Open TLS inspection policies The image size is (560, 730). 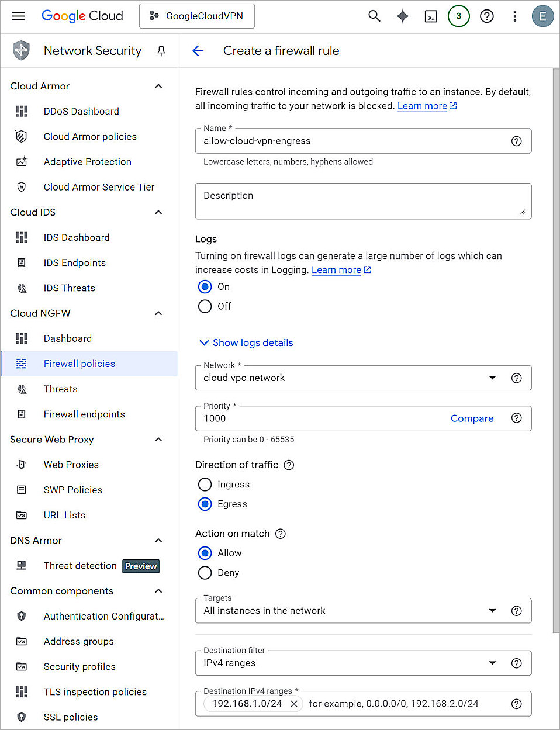click(x=95, y=691)
